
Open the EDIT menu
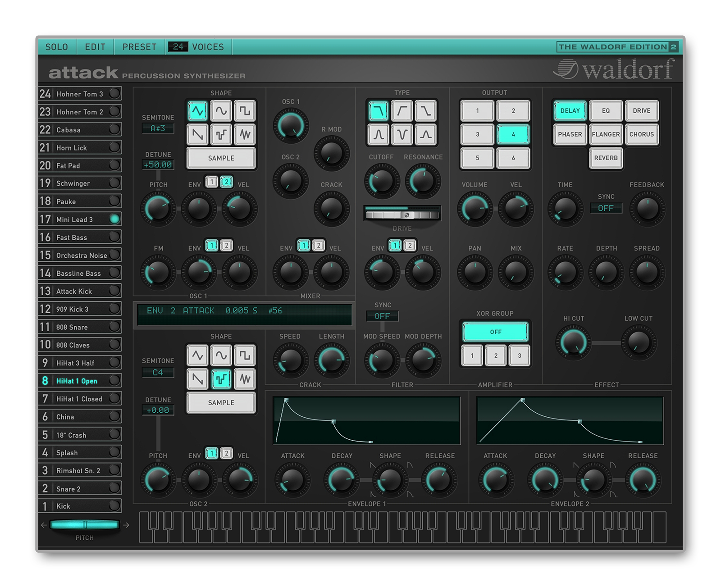pyautogui.click(x=95, y=47)
